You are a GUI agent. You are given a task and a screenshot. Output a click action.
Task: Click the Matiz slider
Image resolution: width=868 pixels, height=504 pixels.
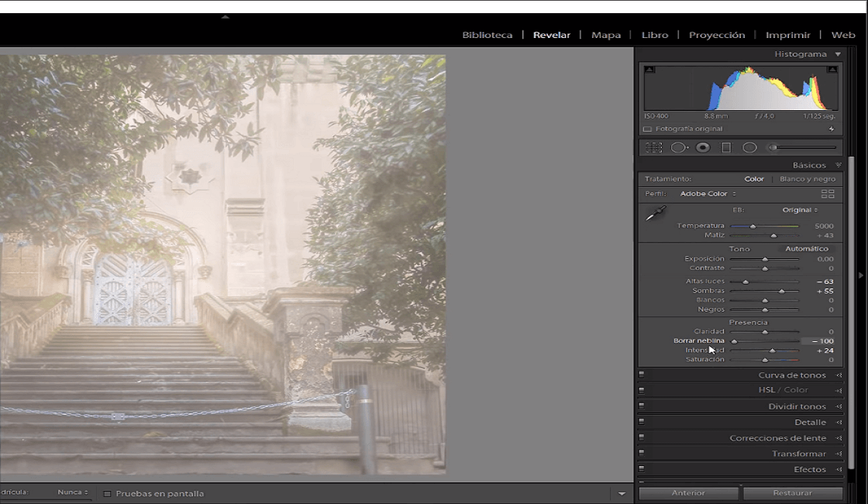click(x=764, y=236)
